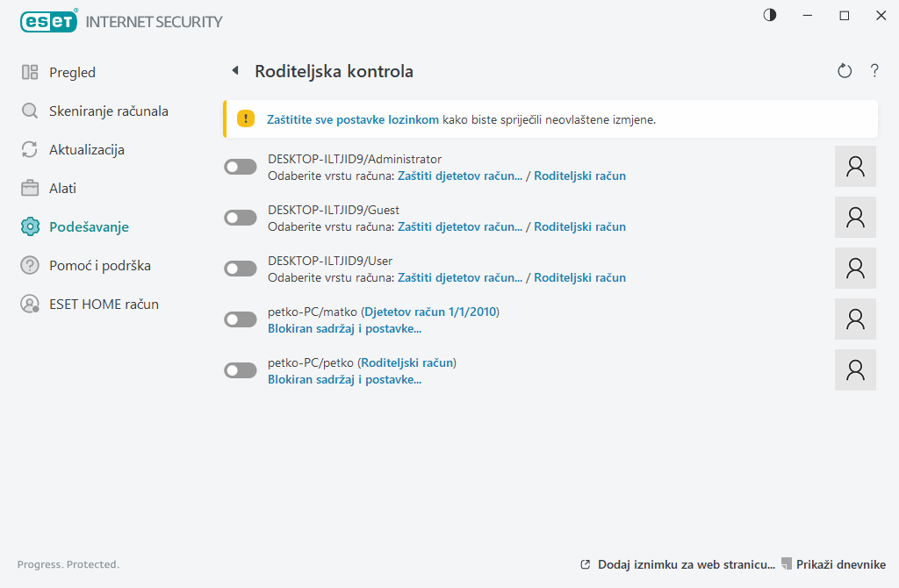Click user icon for petko-PC/petko

(855, 370)
